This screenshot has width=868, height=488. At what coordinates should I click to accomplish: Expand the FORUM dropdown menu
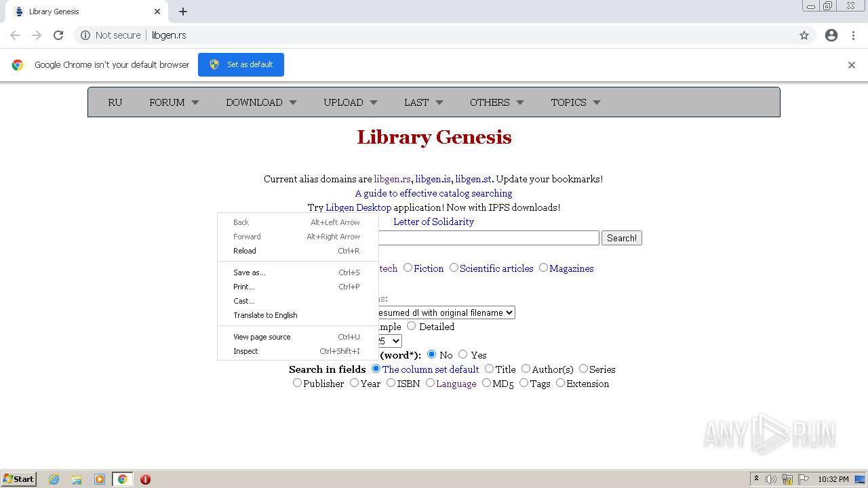(x=174, y=102)
